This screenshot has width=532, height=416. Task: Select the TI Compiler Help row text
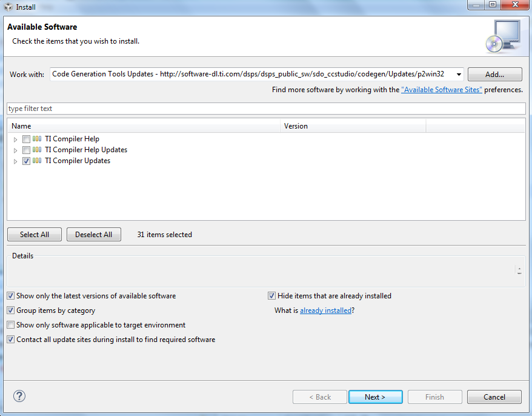[x=72, y=139]
